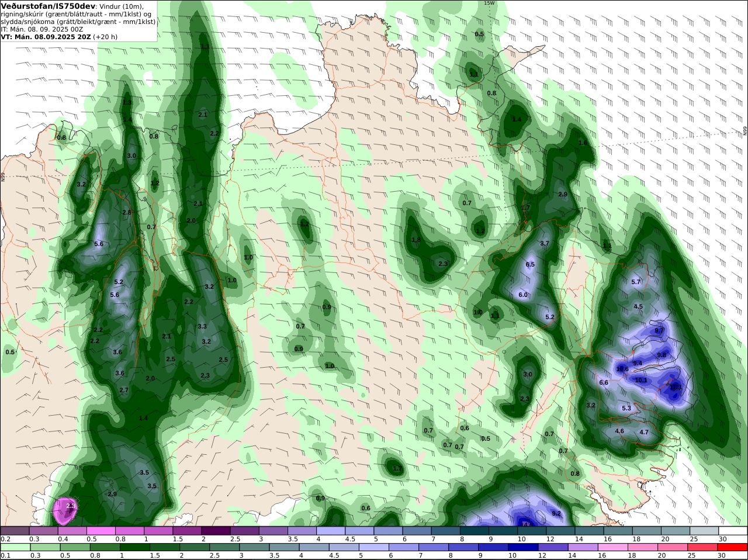Select the VT: Mán. 08.09.2025 20Z valid time

pyautogui.click(x=46, y=37)
